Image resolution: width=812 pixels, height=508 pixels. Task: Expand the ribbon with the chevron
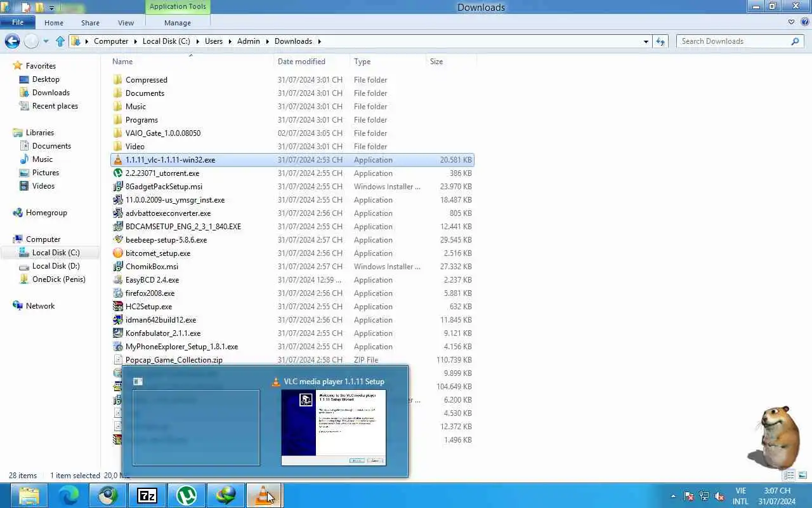(x=791, y=22)
